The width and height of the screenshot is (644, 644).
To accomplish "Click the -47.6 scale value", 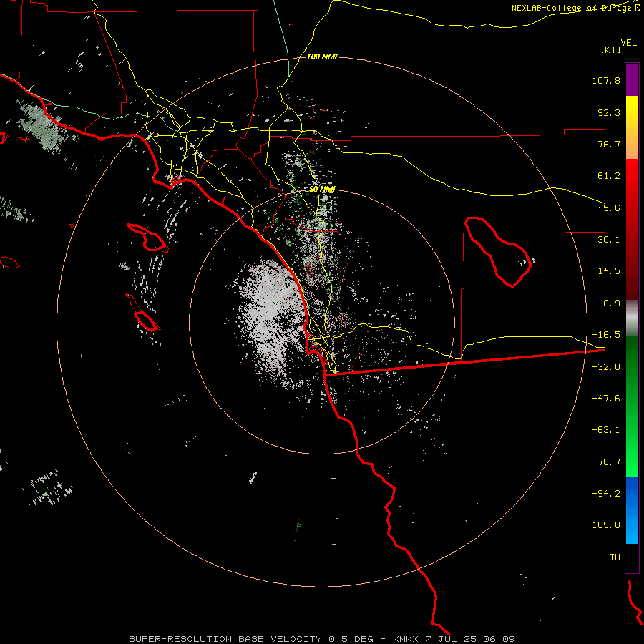I will click(606, 399).
